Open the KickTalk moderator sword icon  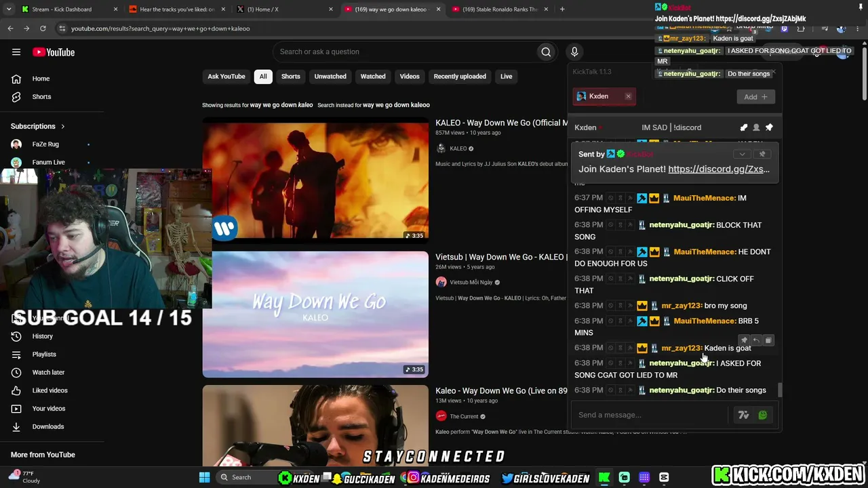pyautogui.click(x=744, y=127)
